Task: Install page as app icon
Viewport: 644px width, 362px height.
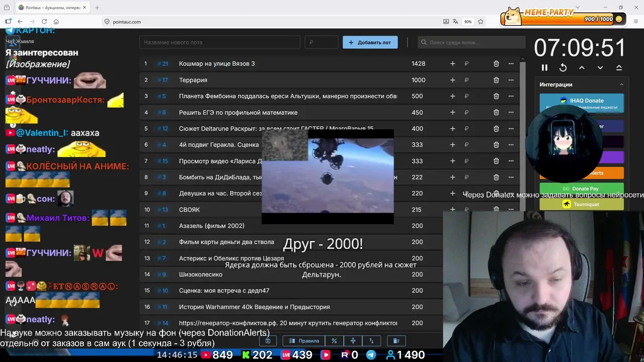Action: pos(446,22)
